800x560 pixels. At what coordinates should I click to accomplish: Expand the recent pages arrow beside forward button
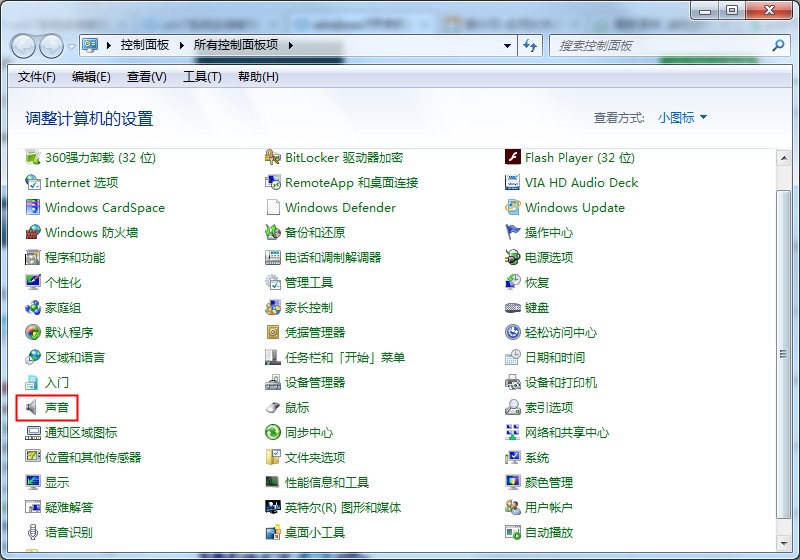point(71,46)
